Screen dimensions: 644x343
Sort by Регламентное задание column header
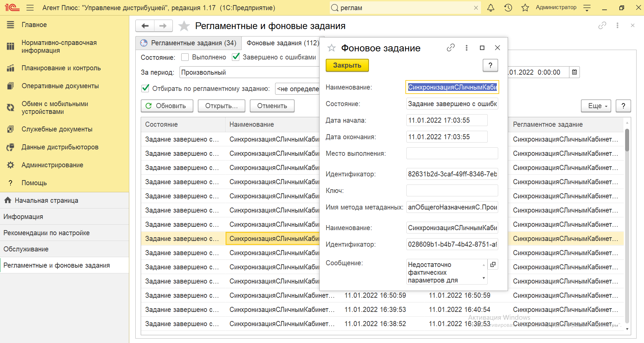click(x=566, y=124)
